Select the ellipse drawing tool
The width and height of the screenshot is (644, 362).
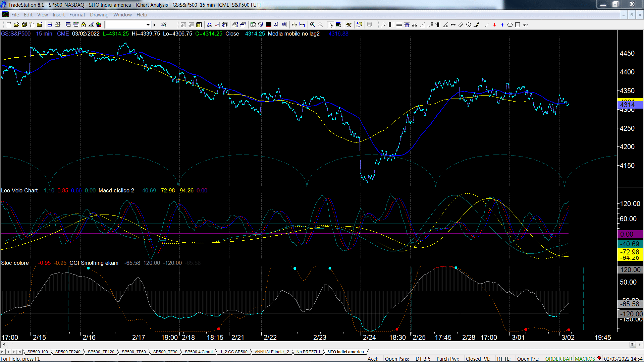[x=510, y=25]
